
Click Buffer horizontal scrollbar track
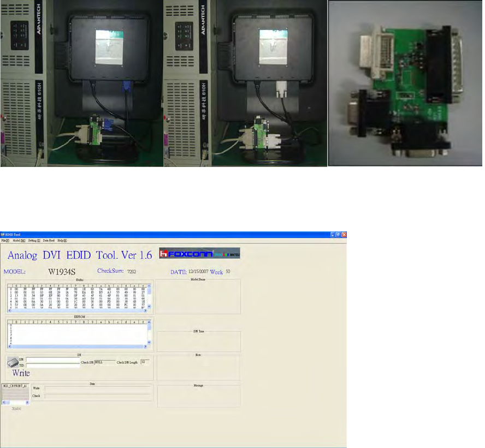(x=78, y=310)
